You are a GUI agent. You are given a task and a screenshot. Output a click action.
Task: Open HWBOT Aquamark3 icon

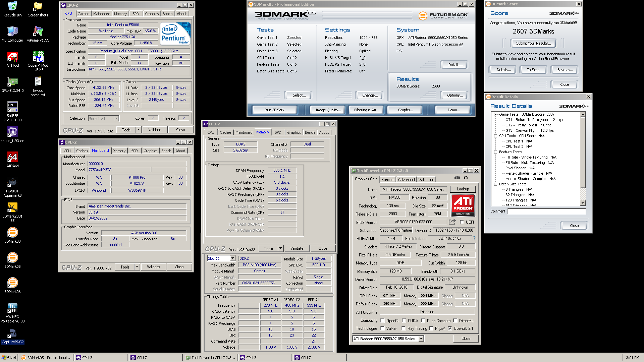(x=12, y=187)
